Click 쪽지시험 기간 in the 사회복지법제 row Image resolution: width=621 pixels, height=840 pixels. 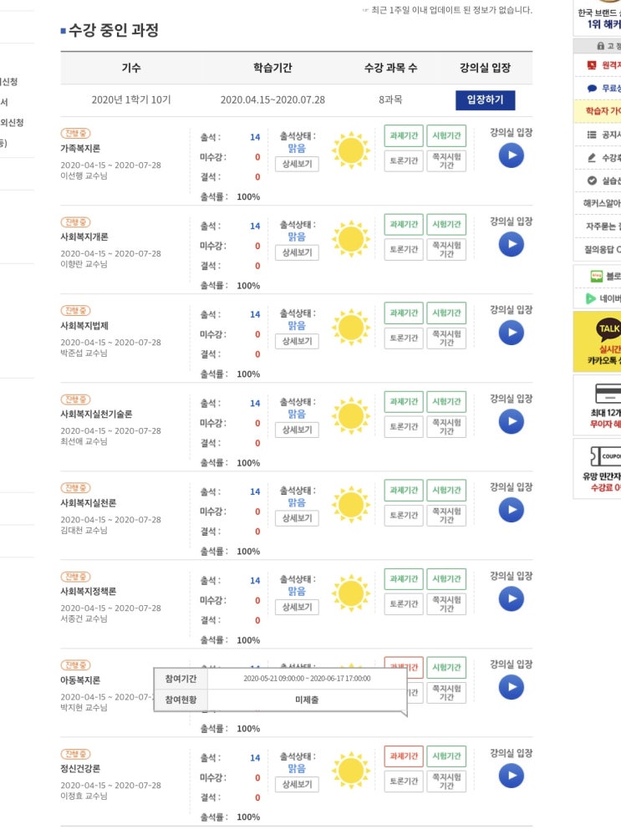[x=446, y=338]
